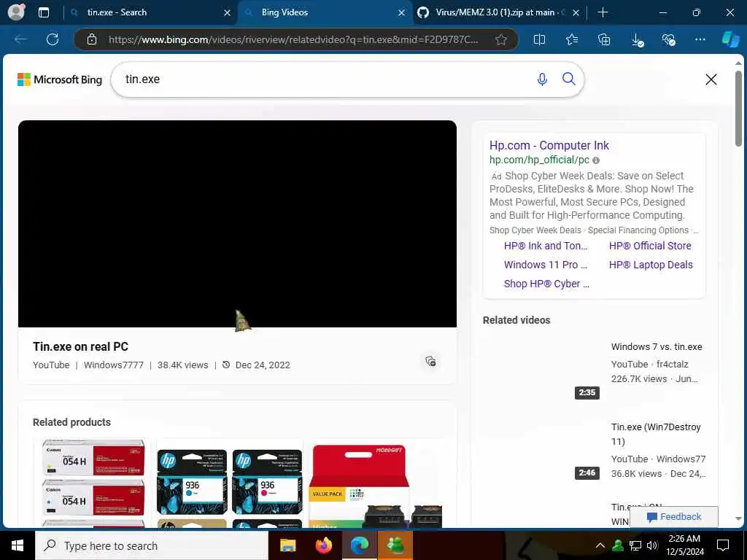The image size is (747, 560).
Task: Show ad information icon next to URL
Action: click(596, 160)
